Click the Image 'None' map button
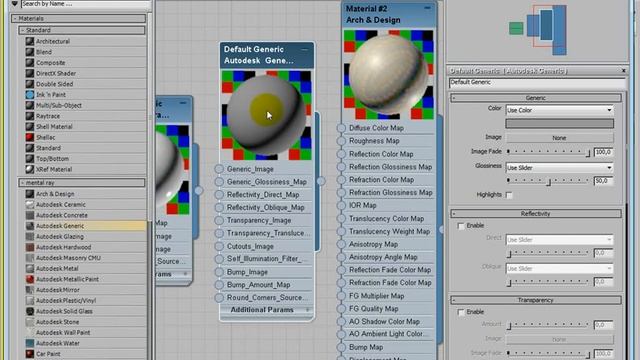Screen dimensions: 640x360 coord(559,138)
